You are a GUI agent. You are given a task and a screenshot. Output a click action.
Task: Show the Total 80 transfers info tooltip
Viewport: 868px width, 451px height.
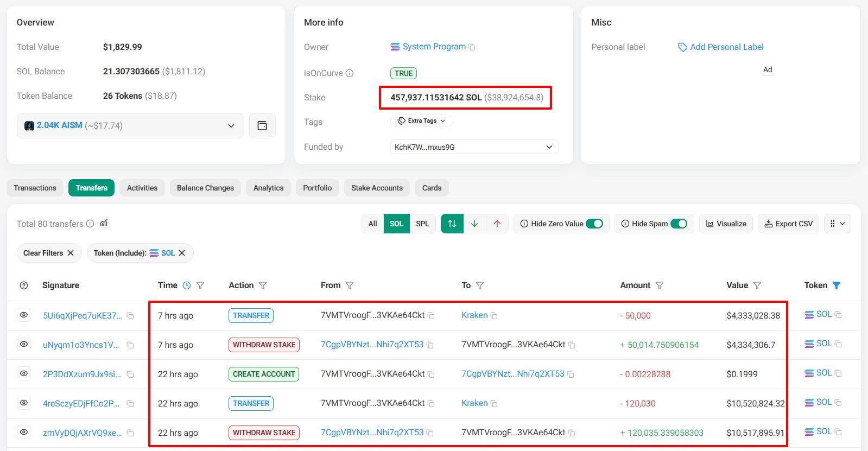pyautogui.click(x=90, y=224)
